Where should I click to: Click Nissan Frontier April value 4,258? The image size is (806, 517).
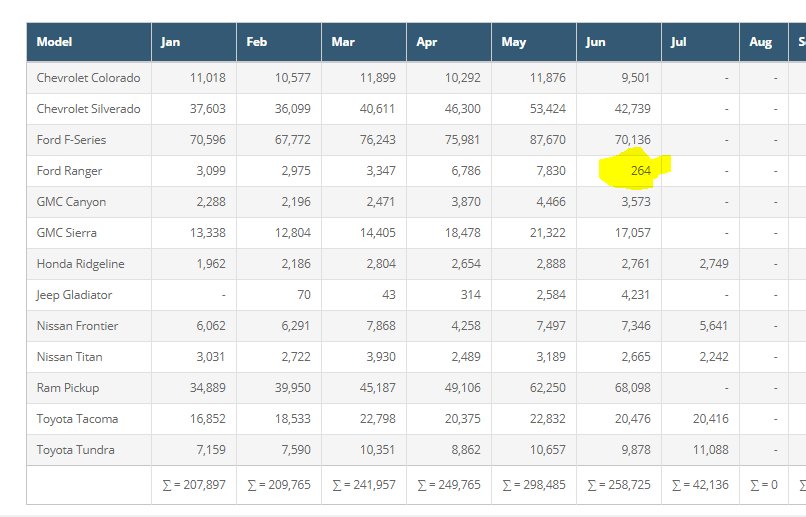[466, 326]
